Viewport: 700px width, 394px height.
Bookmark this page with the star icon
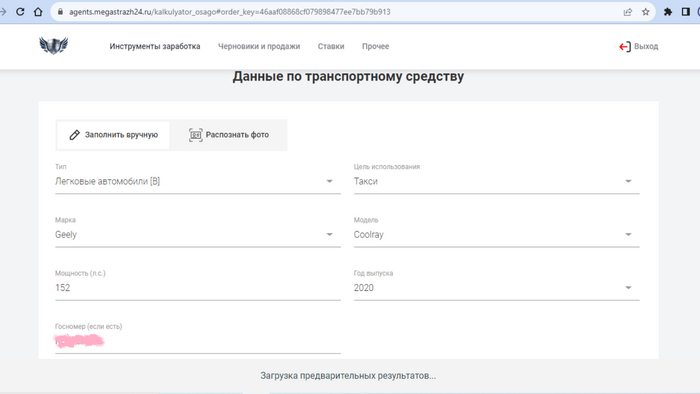pyautogui.click(x=646, y=12)
